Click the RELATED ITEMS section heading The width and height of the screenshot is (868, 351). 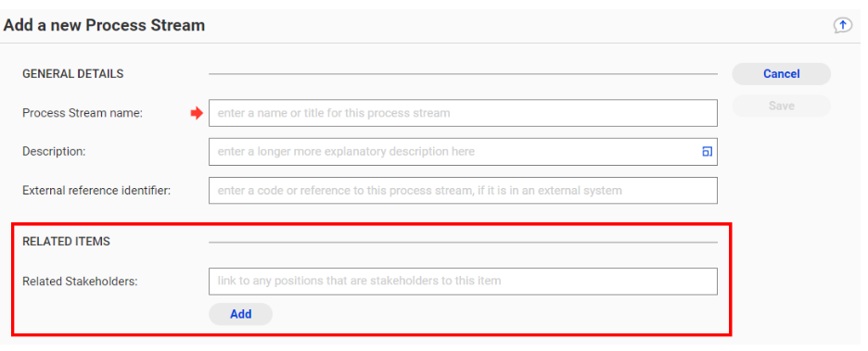pos(66,242)
